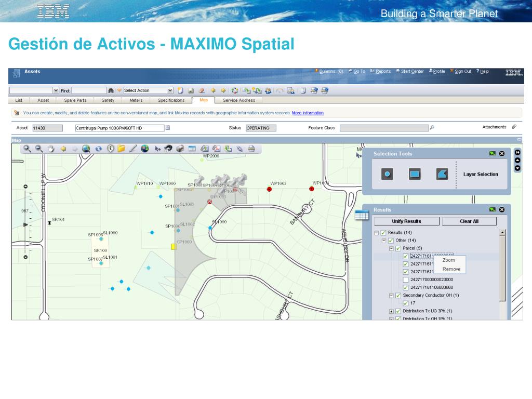Open Feature Class lookup magnifier
The image size is (532, 399).
point(432,128)
